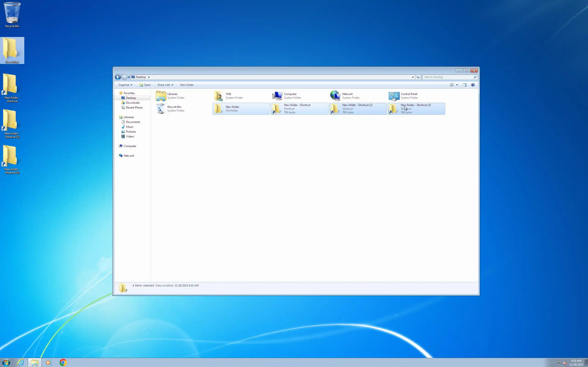Select Recent Places in the sidebar
The image size is (588, 367).
point(134,108)
